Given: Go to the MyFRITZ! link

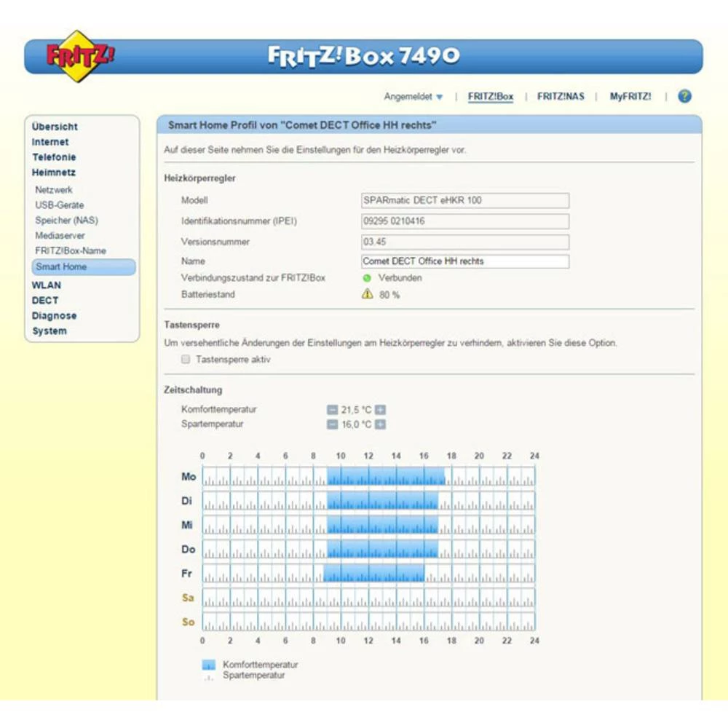Looking at the screenshot, I should pos(630,96).
